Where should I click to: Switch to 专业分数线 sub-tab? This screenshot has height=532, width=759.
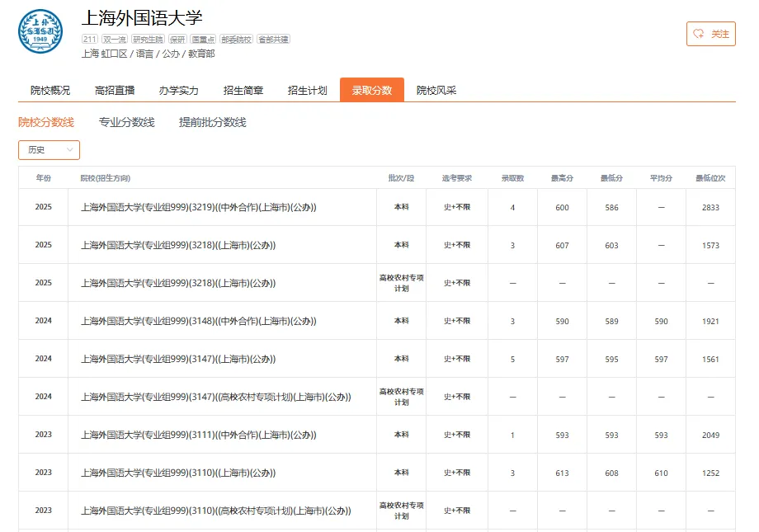click(x=126, y=122)
